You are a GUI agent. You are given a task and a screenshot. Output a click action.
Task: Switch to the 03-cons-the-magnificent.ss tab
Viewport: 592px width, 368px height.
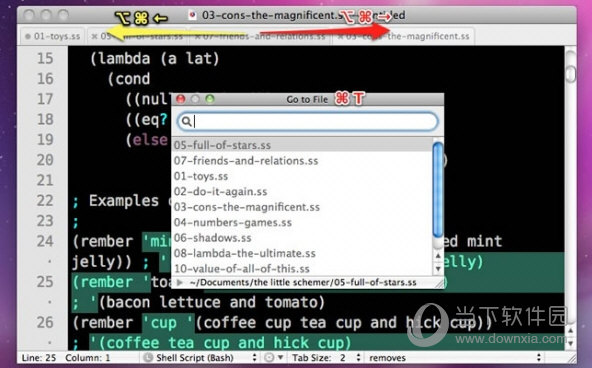(x=403, y=36)
